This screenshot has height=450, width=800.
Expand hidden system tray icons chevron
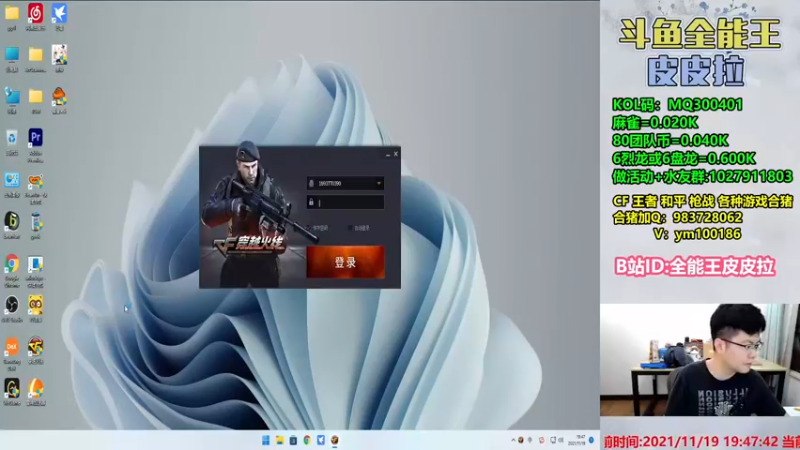pyautogui.click(x=513, y=440)
